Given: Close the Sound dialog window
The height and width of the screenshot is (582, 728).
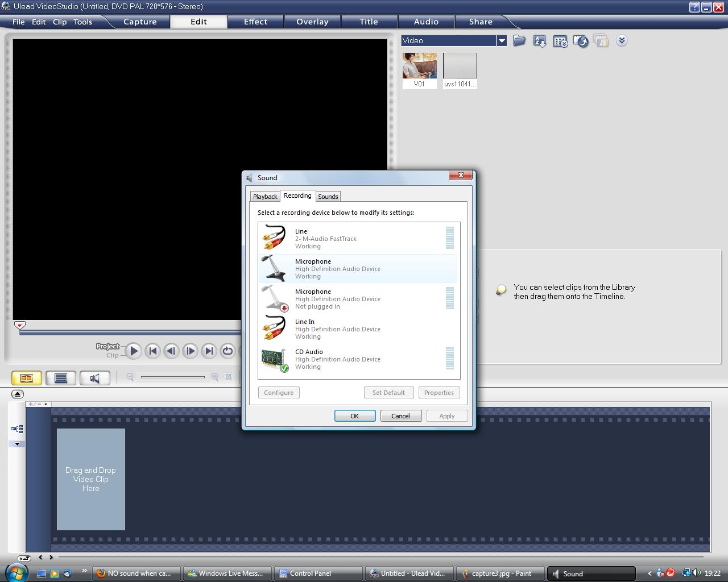Looking at the screenshot, I should click(x=461, y=175).
